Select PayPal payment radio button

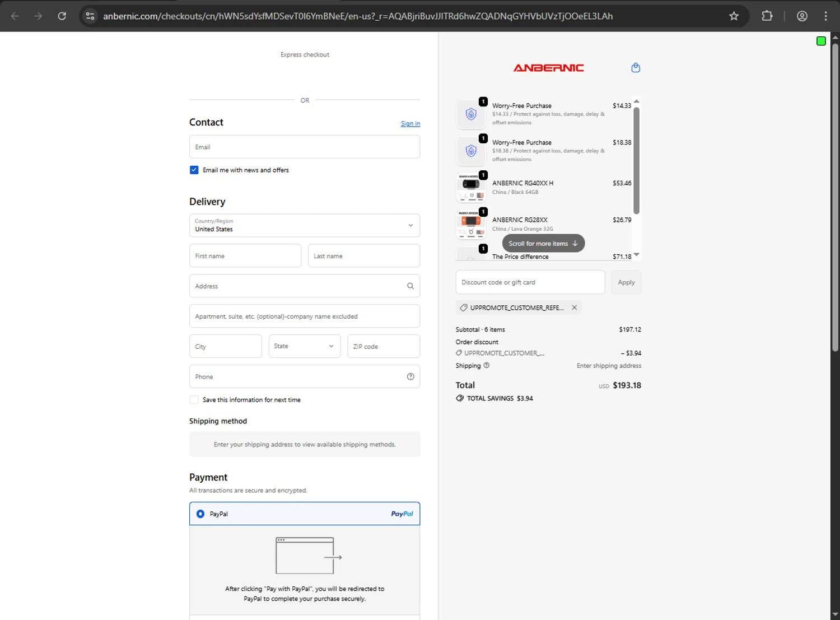click(200, 514)
